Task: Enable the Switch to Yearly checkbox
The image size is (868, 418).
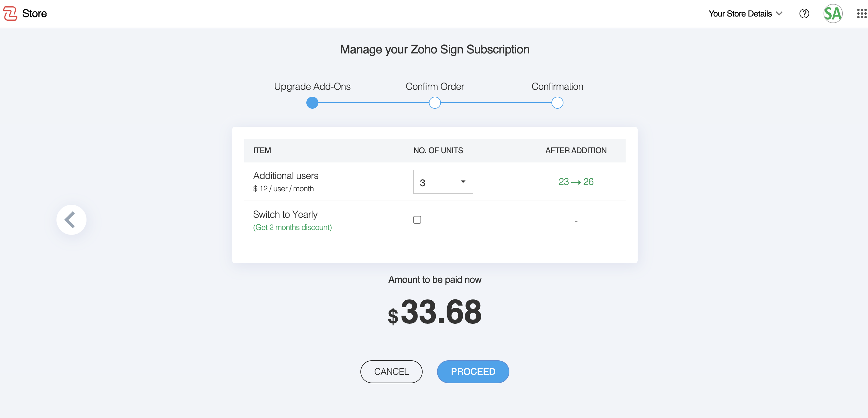Action: pyautogui.click(x=417, y=220)
